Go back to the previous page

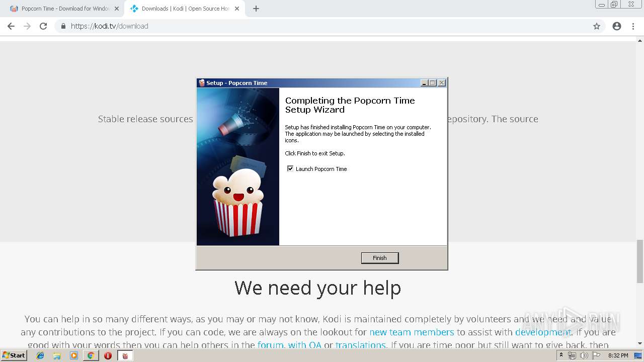coord(11,26)
